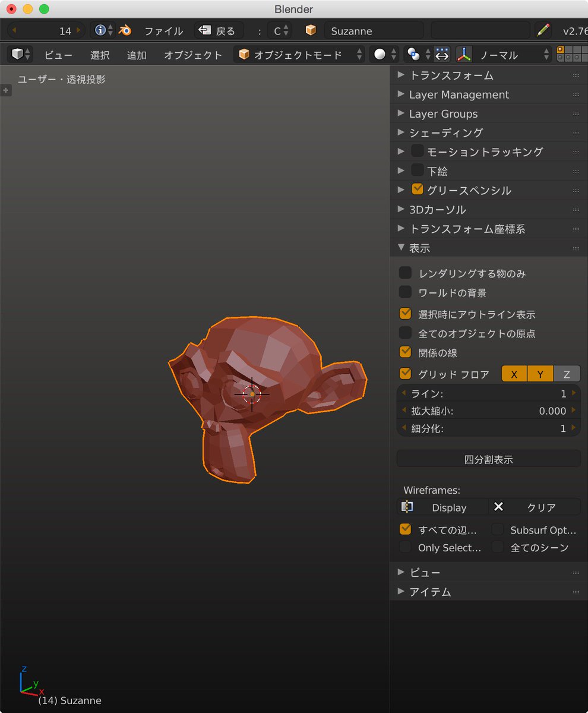Enable 全てのオブジェクトの原点 checkbox
588x713 pixels.
(x=405, y=332)
